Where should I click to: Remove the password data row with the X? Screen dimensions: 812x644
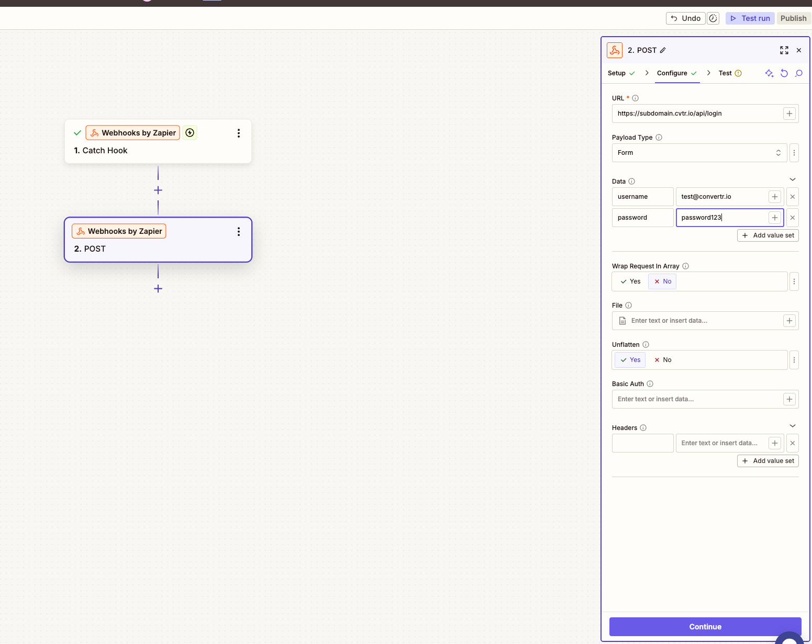tap(792, 218)
